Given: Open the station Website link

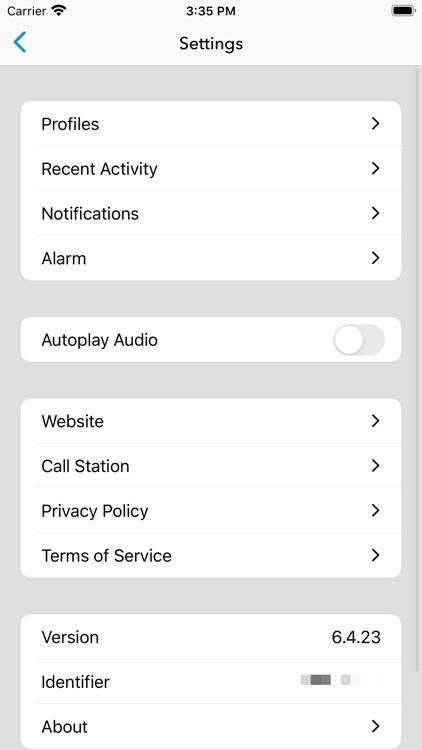Looking at the screenshot, I should tap(211, 421).
